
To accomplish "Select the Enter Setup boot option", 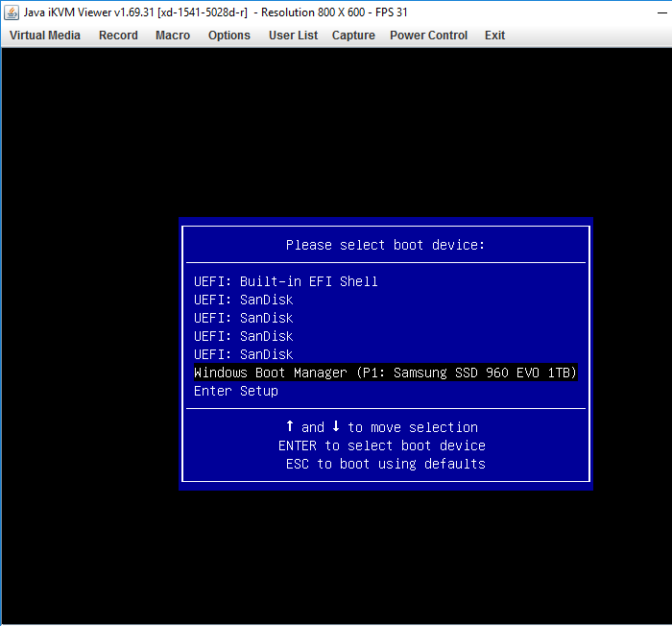I will 236,391.
